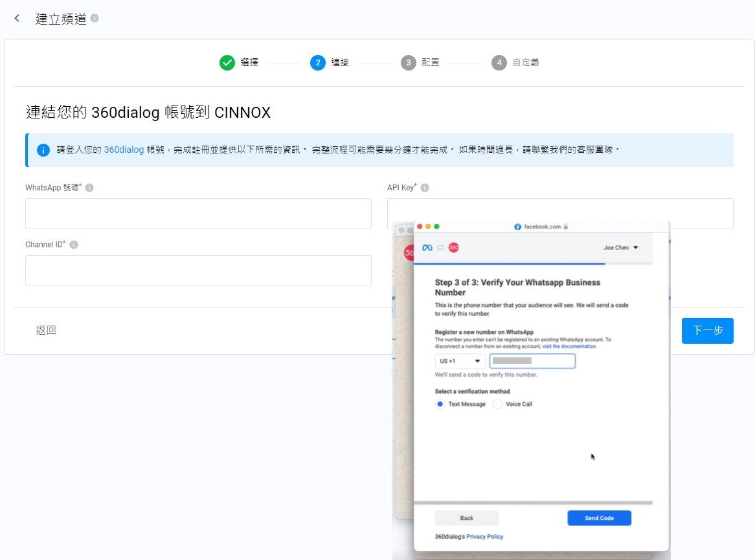Open the 360dialog link in the info banner
Image resolution: width=755 pixels, height=560 pixels.
point(124,150)
